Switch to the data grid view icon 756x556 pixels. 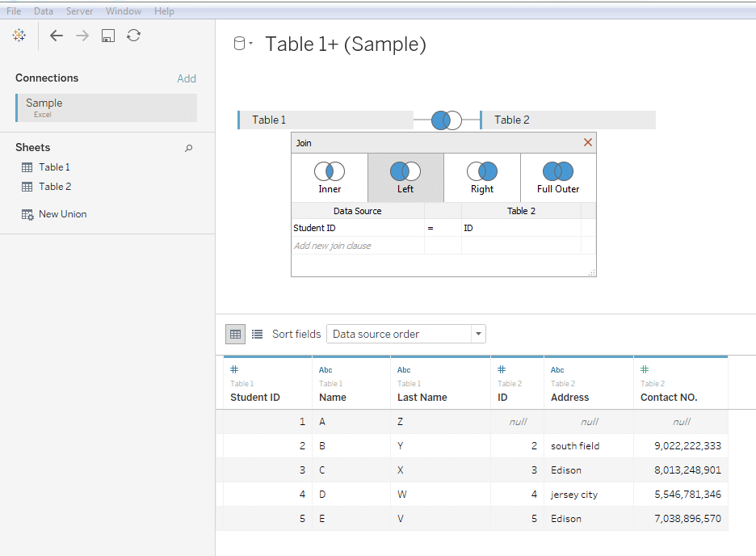point(235,334)
